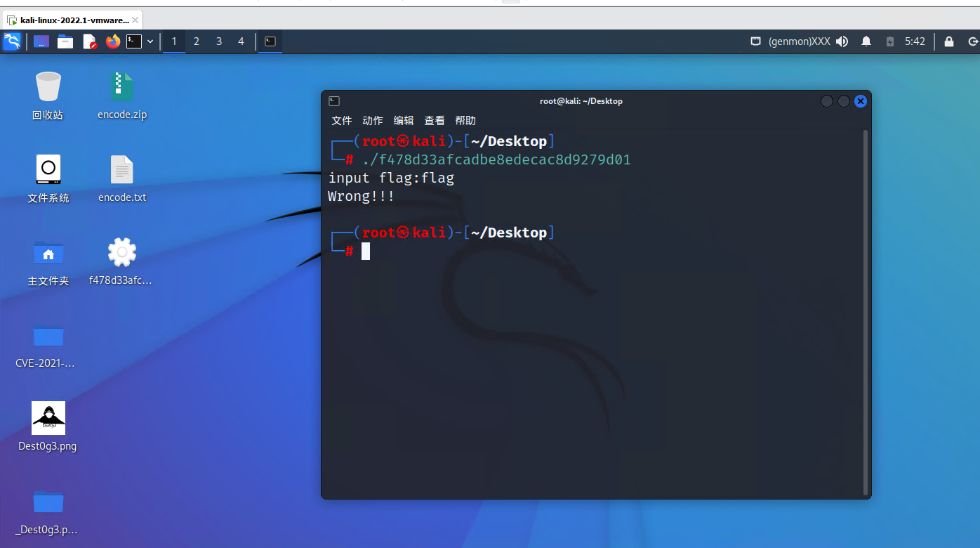Viewport: 980px width, 548px height.
Task: Minimize the terminal window
Action: coord(827,101)
